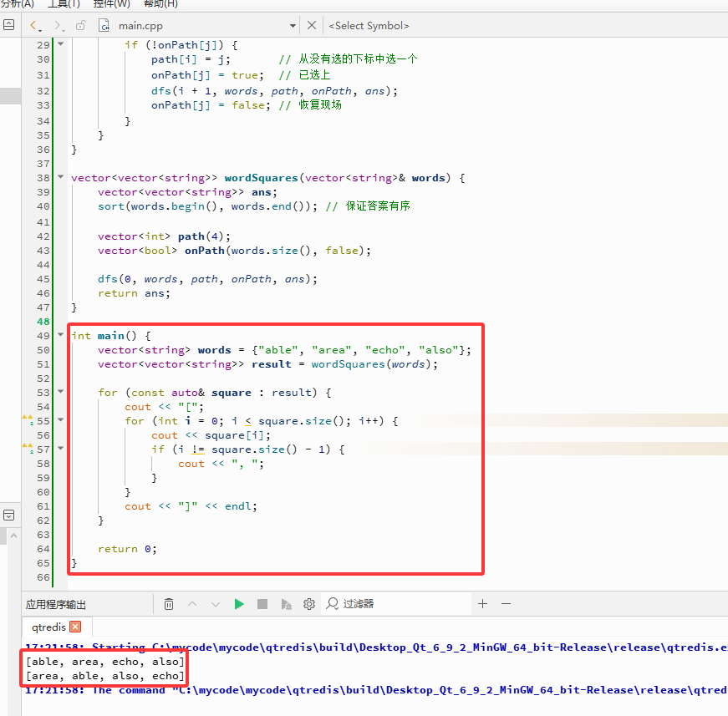
Task: Open the main.cpp open documents dropdown
Action: 293,26
